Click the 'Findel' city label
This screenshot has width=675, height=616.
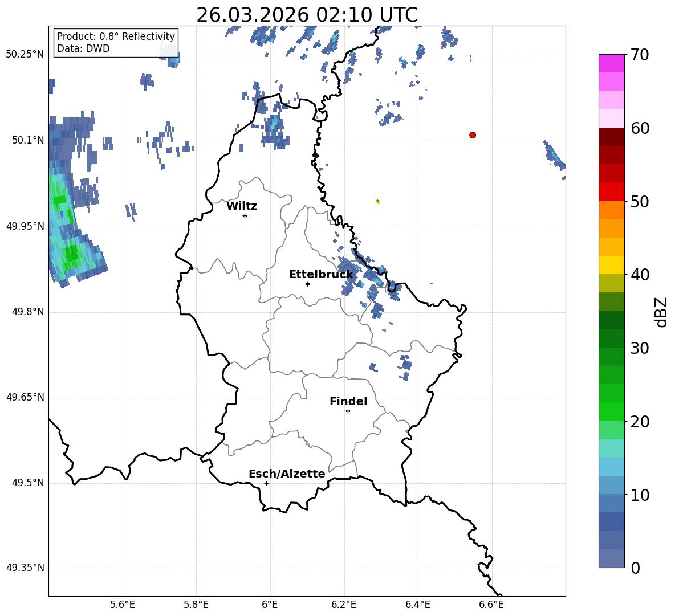[x=348, y=401]
